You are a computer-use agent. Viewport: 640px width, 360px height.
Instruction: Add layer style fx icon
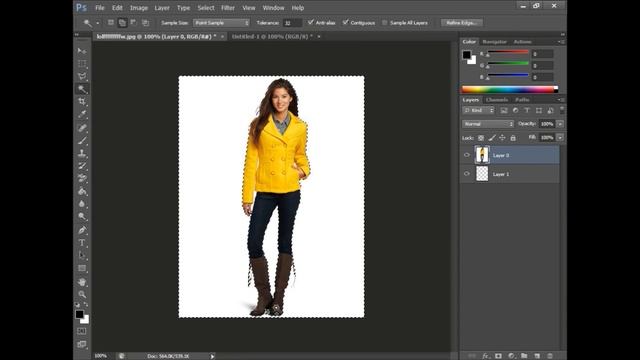(486, 356)
